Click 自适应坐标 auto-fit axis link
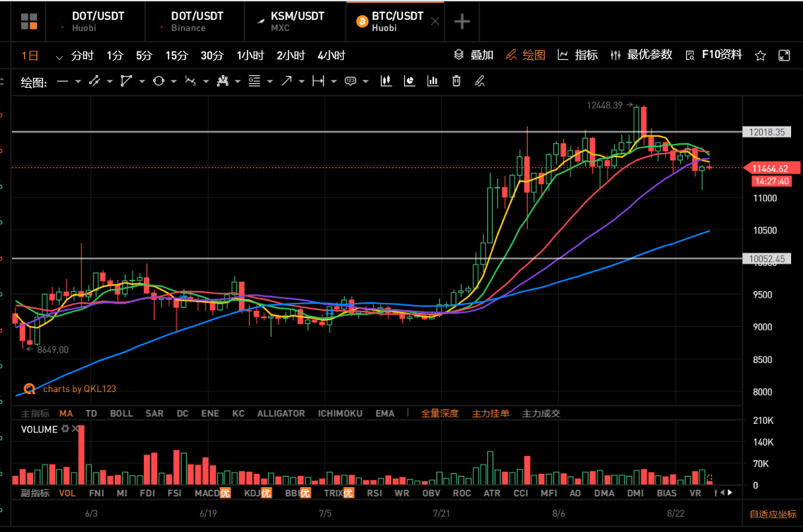This screenshot has width=803, height=532. [773, 514]
